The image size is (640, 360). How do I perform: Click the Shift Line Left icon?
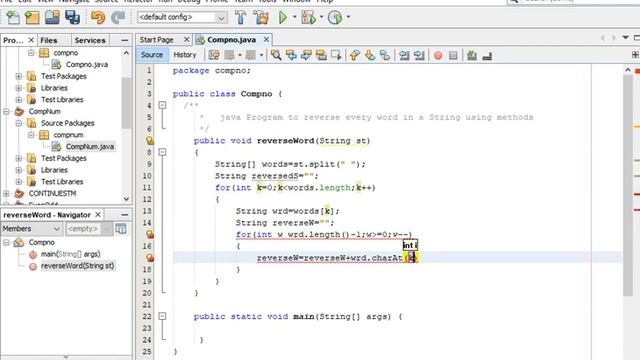pyautogui.click(x=404, y=55)
